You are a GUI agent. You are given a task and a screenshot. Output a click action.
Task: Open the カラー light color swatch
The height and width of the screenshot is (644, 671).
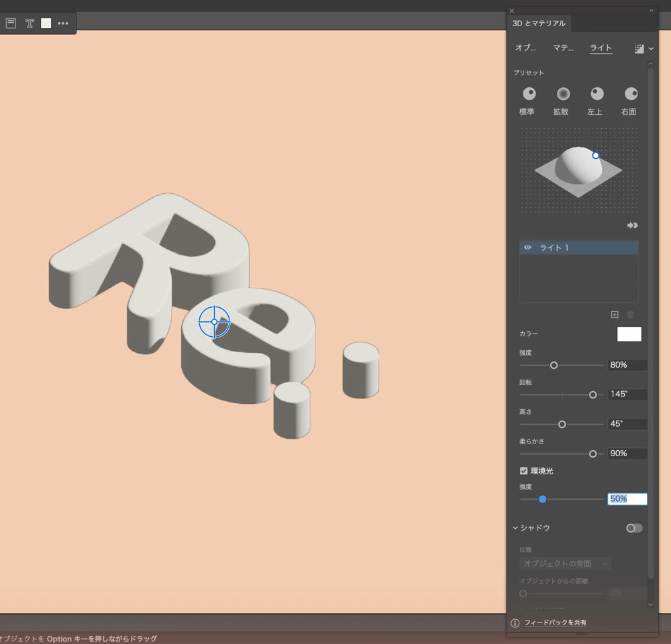629,334
